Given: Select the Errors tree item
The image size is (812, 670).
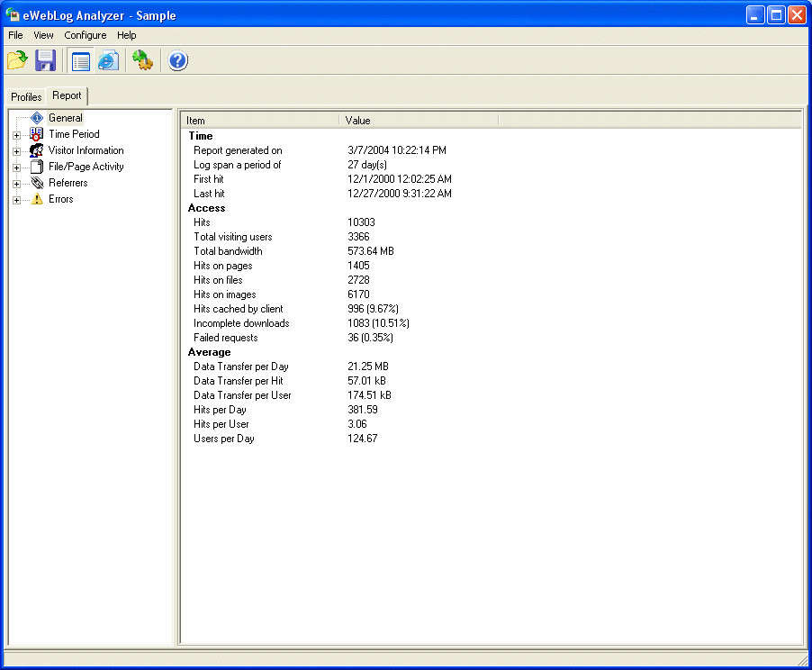Looking at the screenshot, I should [x=60, y=199].
